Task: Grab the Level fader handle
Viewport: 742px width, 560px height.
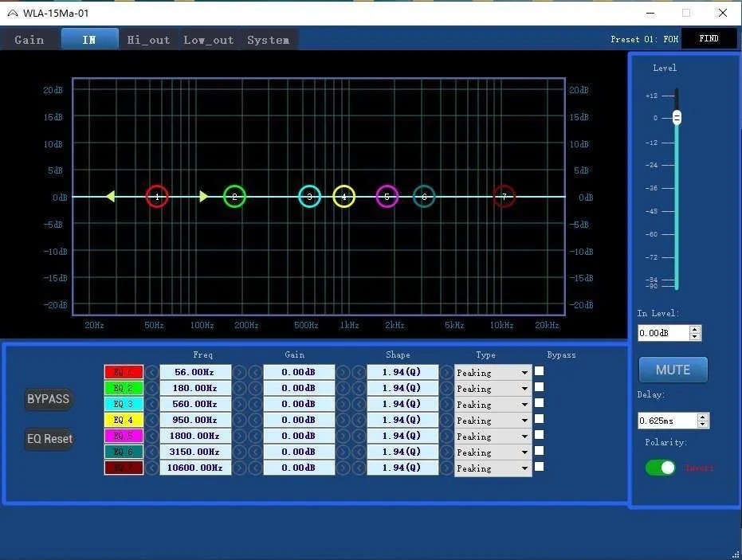Action: (x=677, y=117)
